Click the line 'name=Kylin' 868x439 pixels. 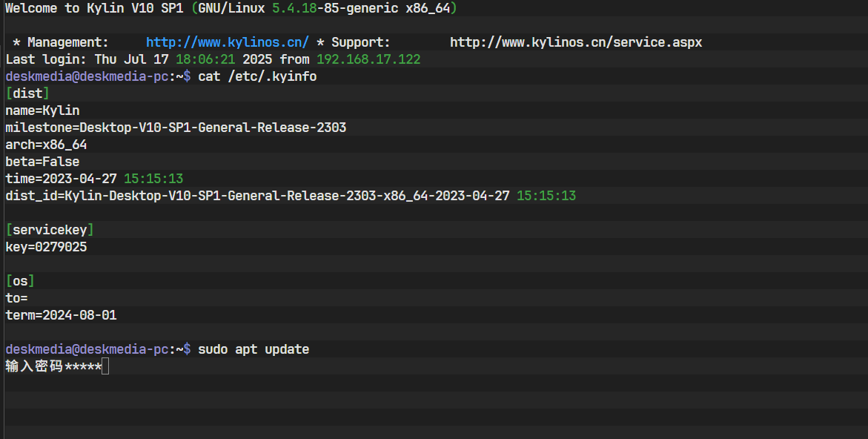[x=43, y=110]
